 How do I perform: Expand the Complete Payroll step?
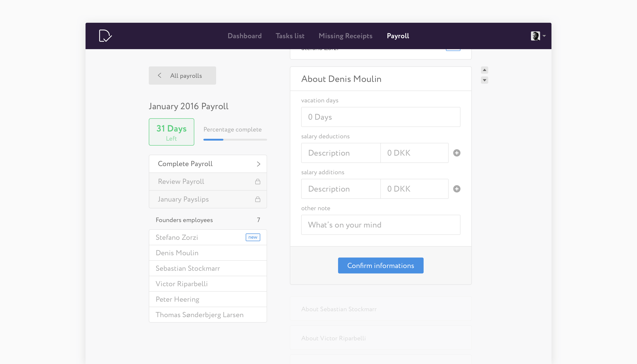coord(208,164)
